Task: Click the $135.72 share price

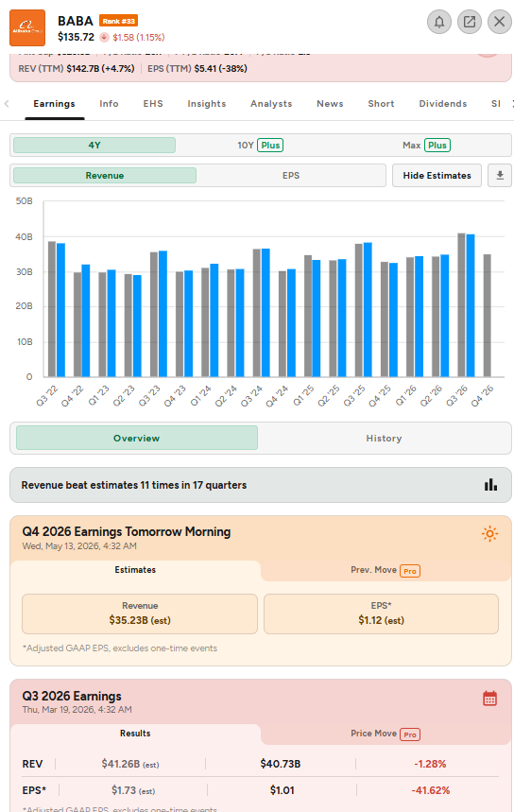Action: tap(77, 37)
